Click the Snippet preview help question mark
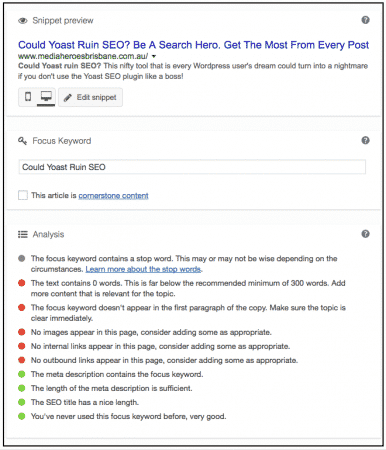386x450 pixels. point(365,20)
